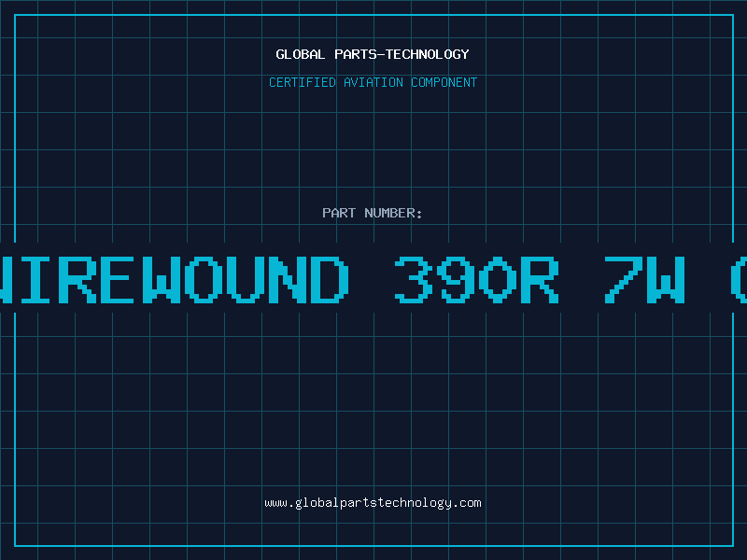Click the CERTIFIED AVIATION COMPONENT subtitle
This screenshot has height=560, width=747.
point(373,82)
